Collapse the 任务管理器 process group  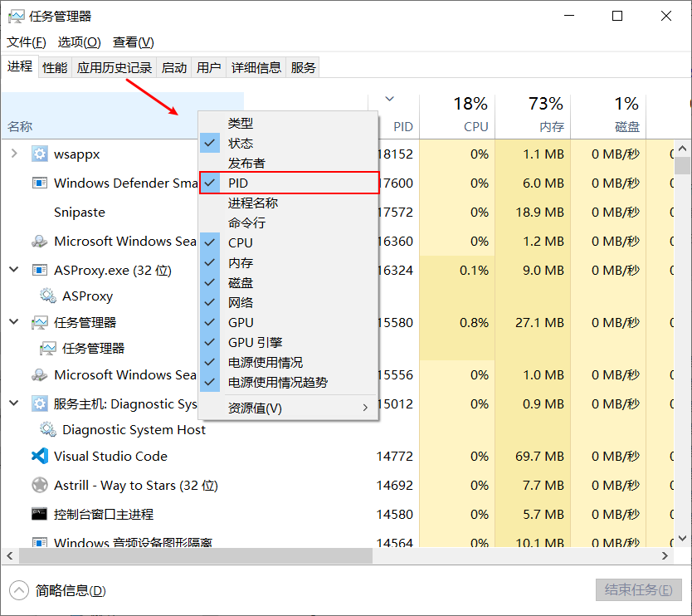coord(14,322)
